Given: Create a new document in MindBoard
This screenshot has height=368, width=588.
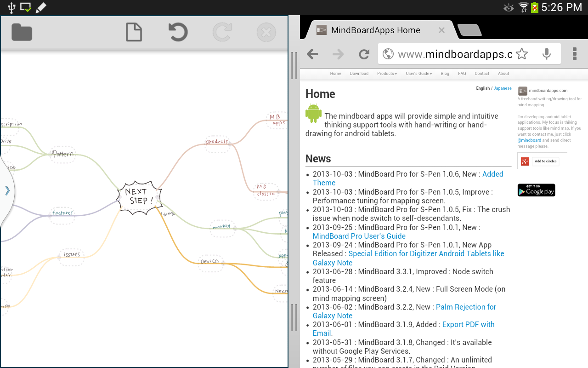Looking at the screenshot, I should (x=134, y=32).
